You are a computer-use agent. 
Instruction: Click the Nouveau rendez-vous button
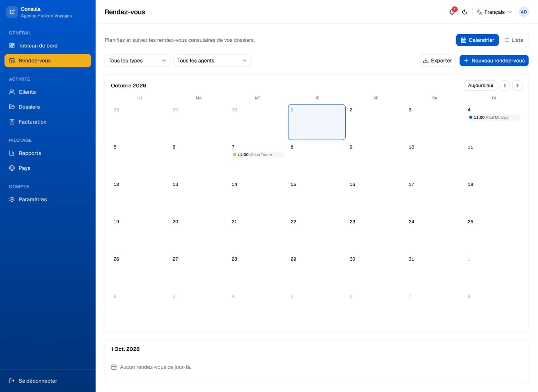pos(494,60)
